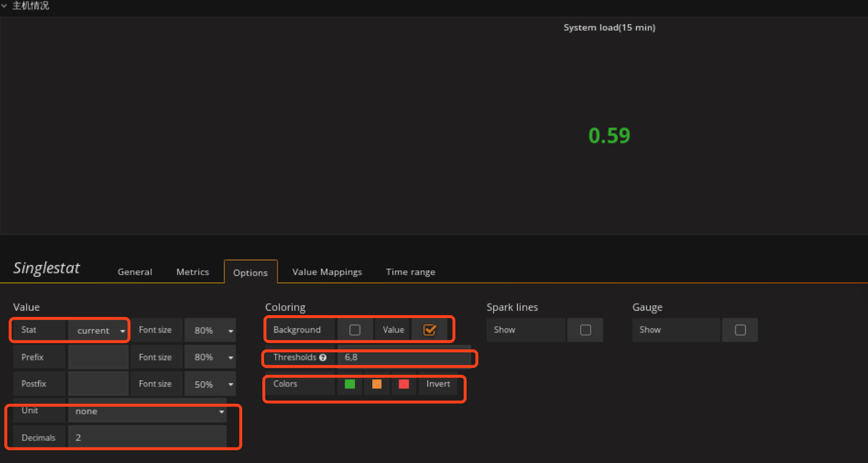Open the Value Mappings tab

tap(327, 272)
